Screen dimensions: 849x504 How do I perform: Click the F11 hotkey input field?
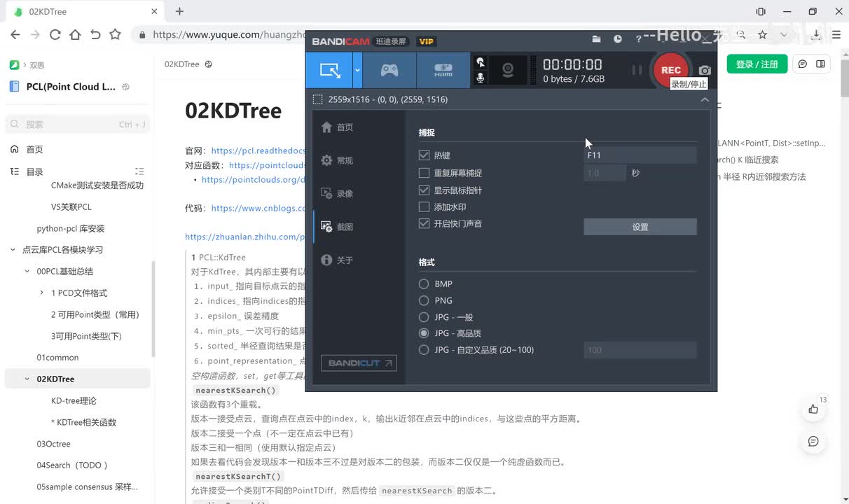[x=640, y=155]
